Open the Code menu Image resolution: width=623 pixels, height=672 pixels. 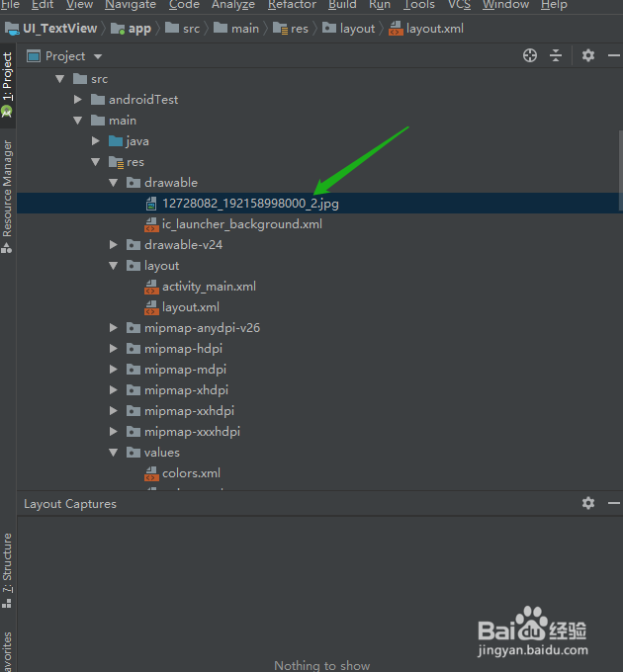(184, 4)
